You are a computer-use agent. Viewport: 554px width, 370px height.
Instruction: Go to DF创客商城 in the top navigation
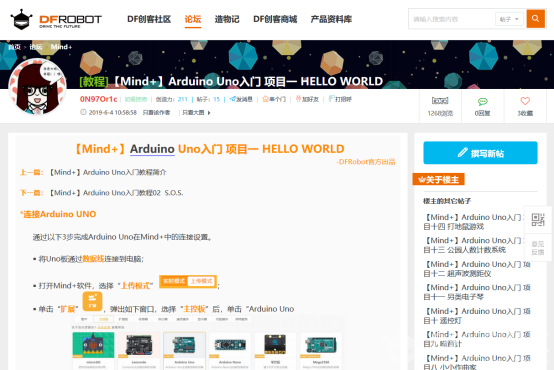pyautogui.click(x=275, y=19)
